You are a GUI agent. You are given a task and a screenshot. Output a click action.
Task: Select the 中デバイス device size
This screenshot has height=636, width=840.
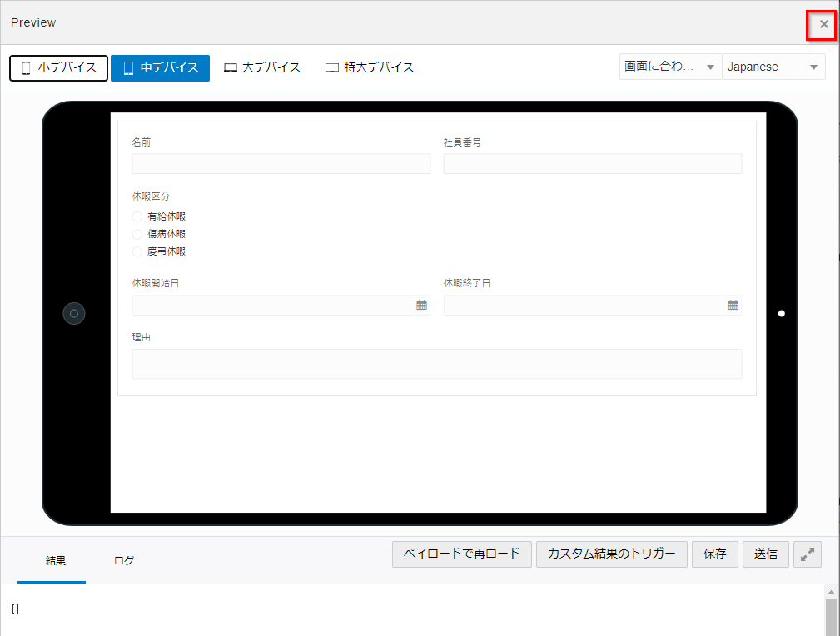(x=160, y=68)
